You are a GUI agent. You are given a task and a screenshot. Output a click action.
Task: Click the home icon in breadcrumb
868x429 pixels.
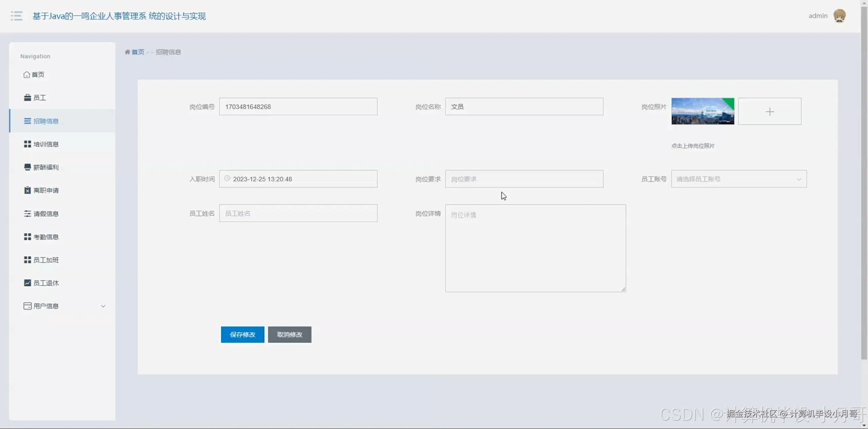tap(127, 52)
